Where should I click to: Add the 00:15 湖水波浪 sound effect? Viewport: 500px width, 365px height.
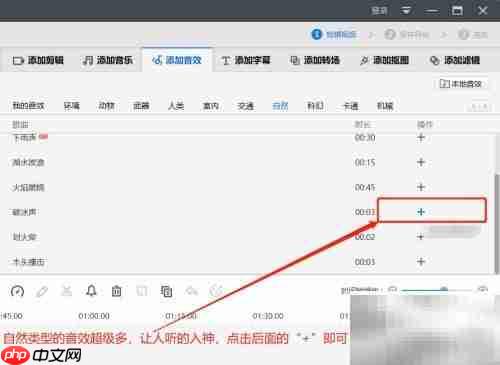pos(421,162)
